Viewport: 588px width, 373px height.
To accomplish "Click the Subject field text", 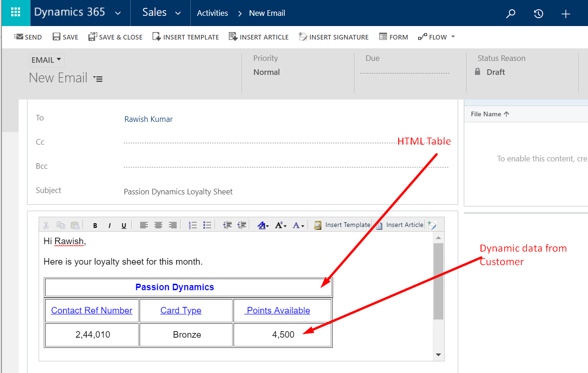I will click(x=178, y=192).
